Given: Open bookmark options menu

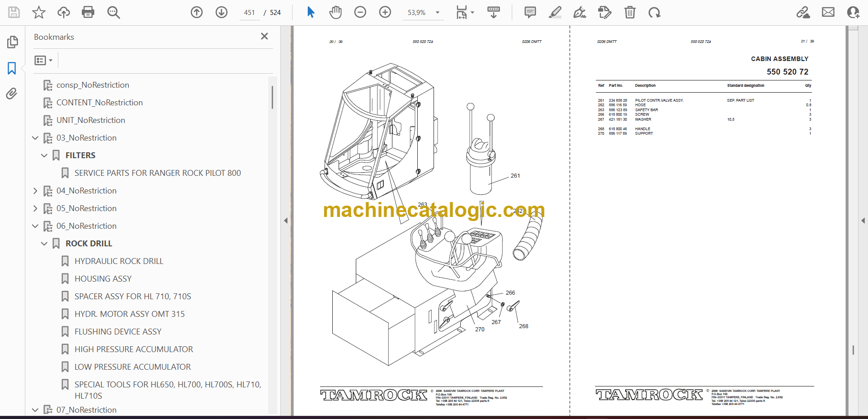Looking at the screenshot, I should (43, 60).
